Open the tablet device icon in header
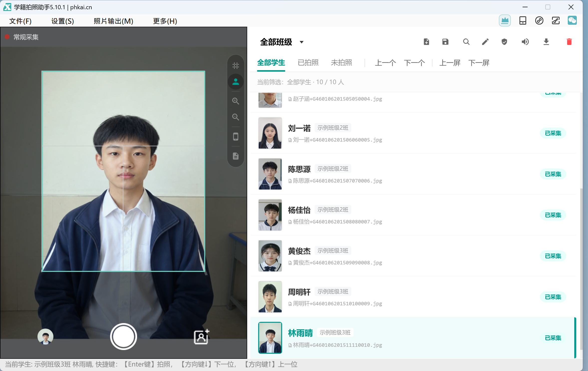588x371 pixels. [523, 20]
